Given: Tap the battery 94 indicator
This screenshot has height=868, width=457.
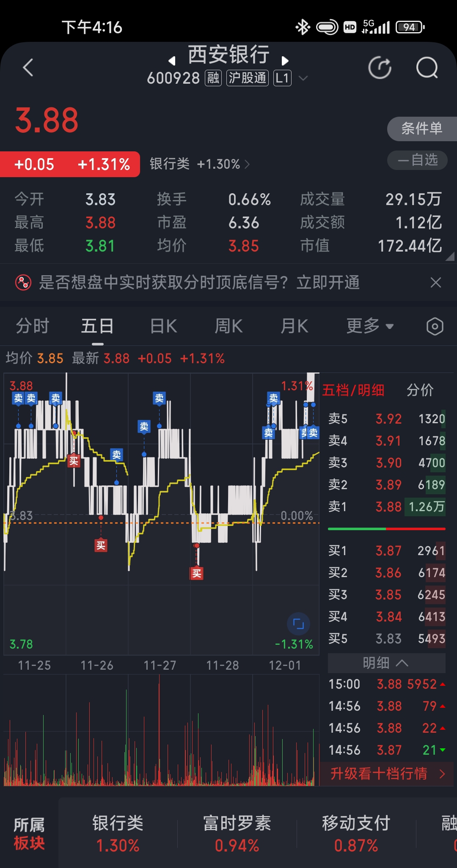Looking at the screenshot, I should point(410,27).
